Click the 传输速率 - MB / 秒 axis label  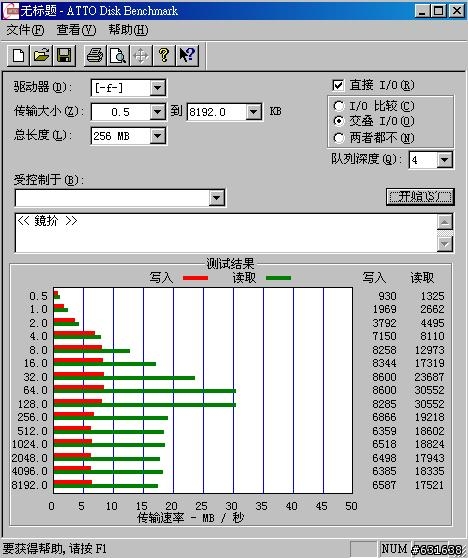point(190,518)
